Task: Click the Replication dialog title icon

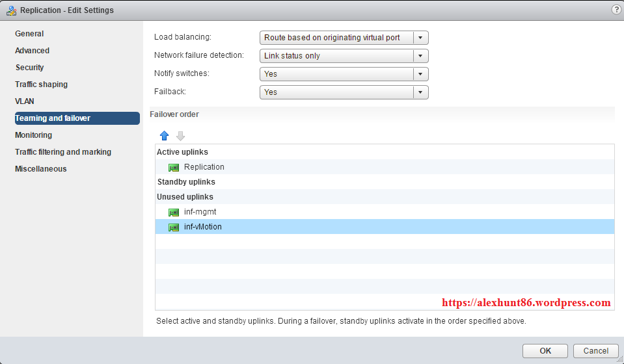Action: coord(10,10)
